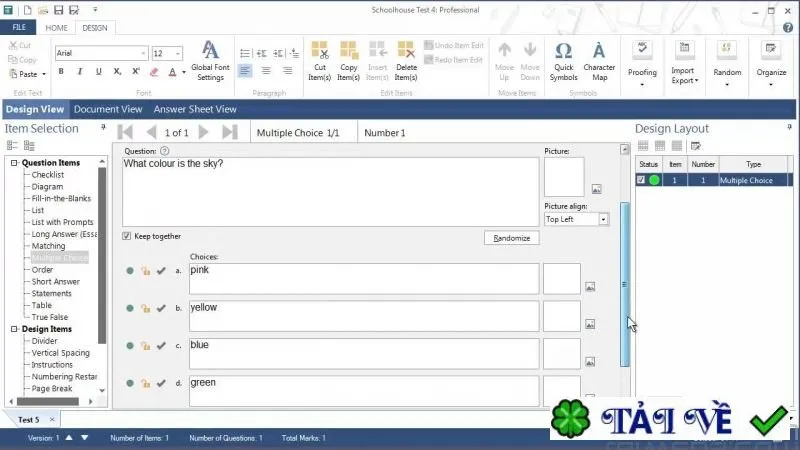Go to next item arrow
Viewport: 800px width, 450px height.
coord(203,132)
